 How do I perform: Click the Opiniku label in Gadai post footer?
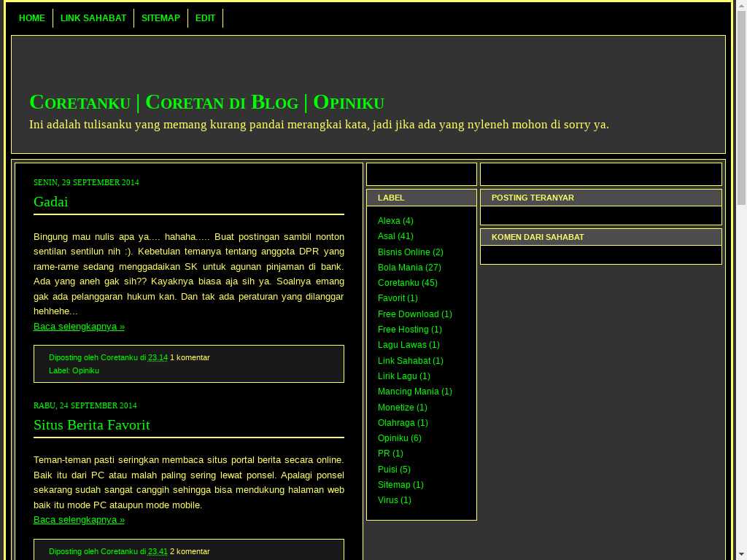85,370
